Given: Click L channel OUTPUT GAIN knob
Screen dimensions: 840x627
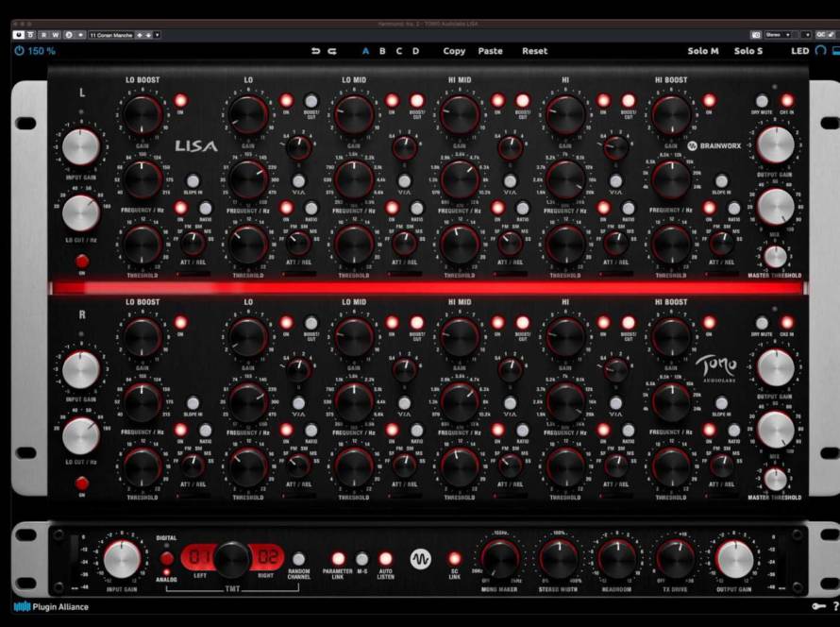Looking at the screenshot, I should 775,144.
